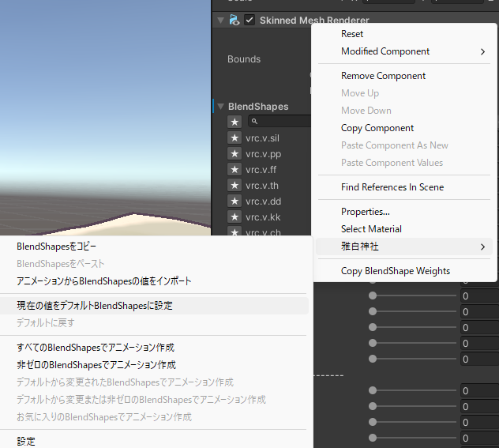Mark vrc.v.ff as favorite with its star
The height and width of the screenshot is (448, 499).
point(234,169)
